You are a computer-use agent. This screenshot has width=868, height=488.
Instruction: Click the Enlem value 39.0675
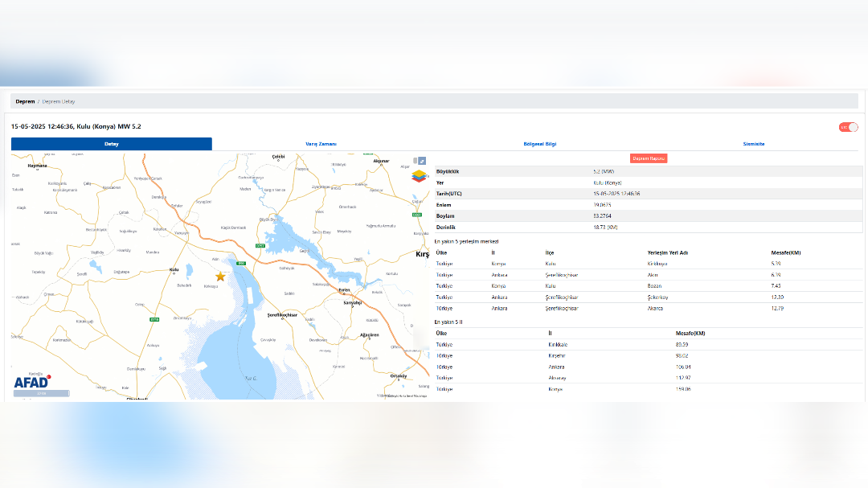pyautogui.click(x=602, y=205)
